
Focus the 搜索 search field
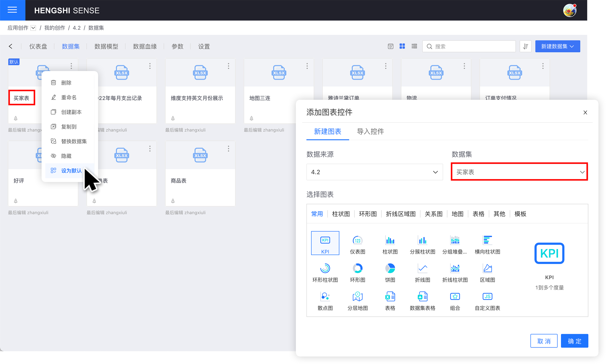pos(469,46)
